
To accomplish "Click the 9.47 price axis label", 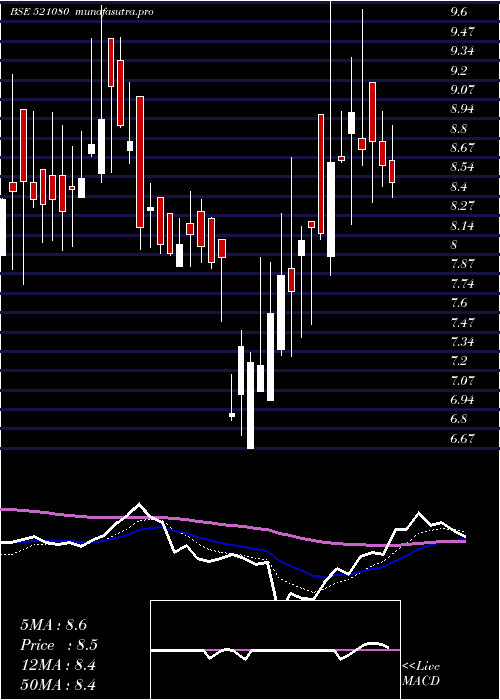I will [x=462, y=32].
